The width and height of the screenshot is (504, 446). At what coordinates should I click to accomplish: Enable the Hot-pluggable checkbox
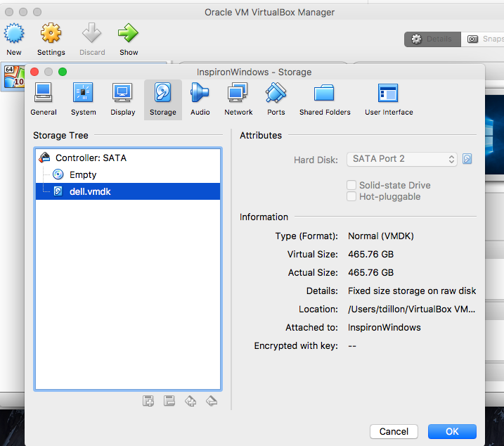pos(351,196)
